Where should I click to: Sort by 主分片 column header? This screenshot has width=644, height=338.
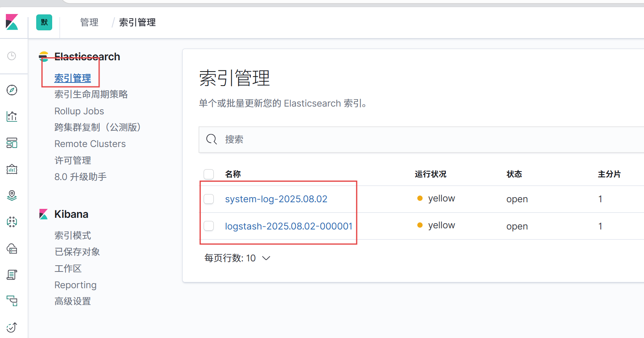pyautogui.click(x=609, y=174)
